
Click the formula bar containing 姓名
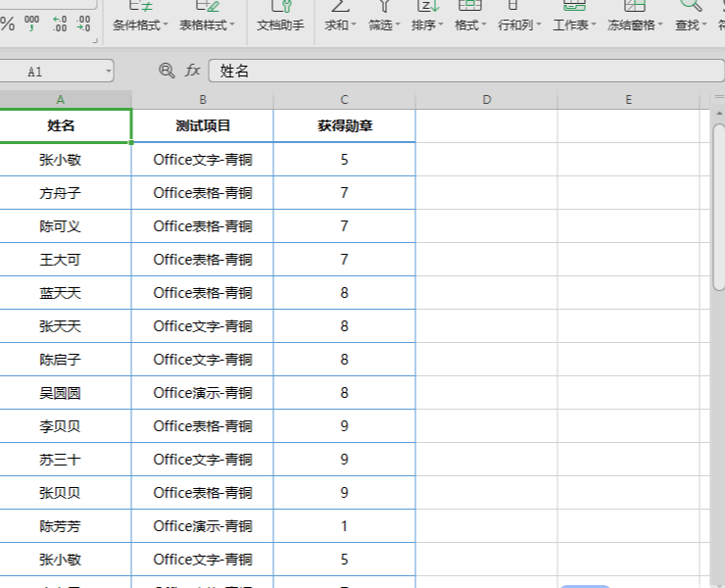click(466, 71)
